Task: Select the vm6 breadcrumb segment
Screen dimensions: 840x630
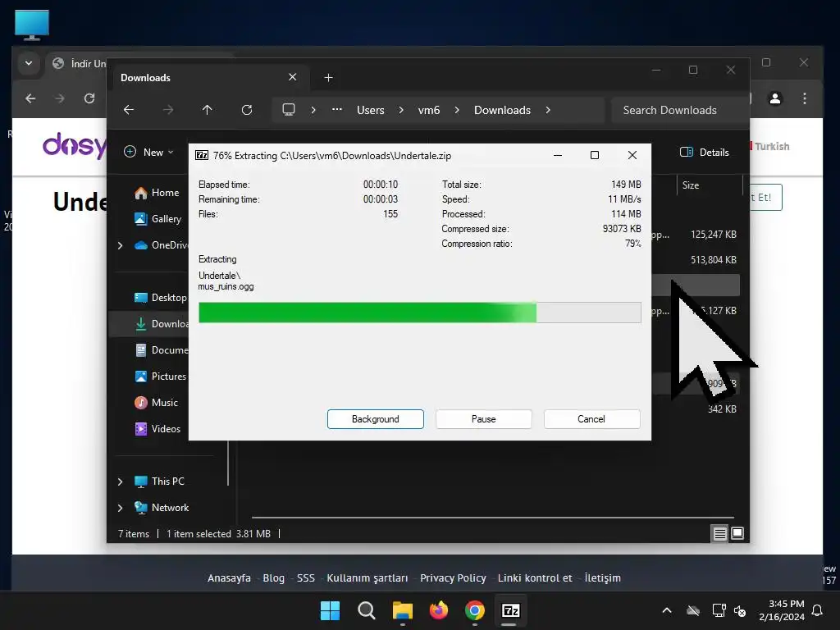Action: 428,110
